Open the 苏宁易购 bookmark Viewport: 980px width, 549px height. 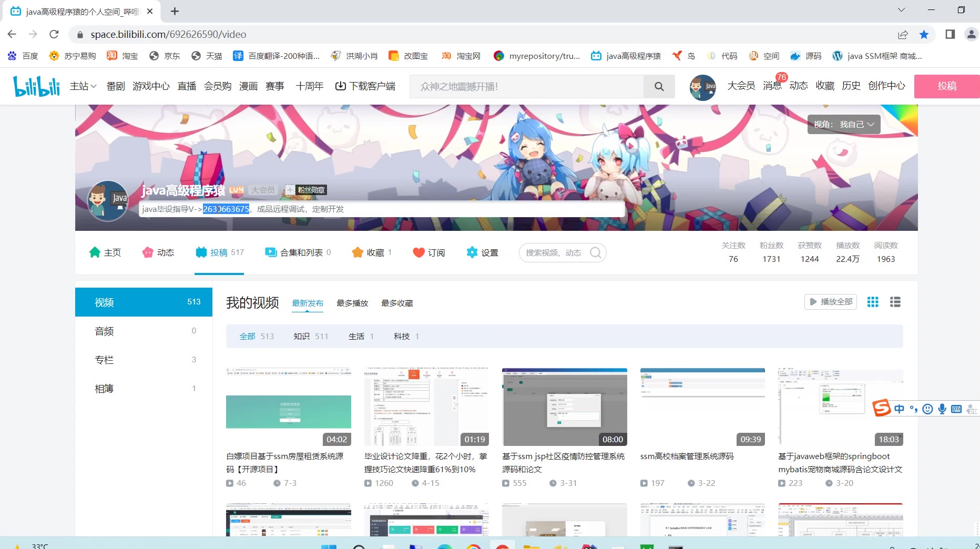click(72, 56)
